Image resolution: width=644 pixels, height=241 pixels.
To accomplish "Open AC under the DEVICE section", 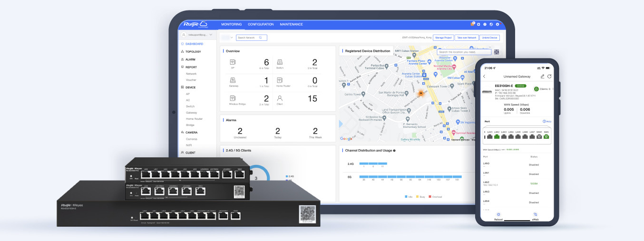I will 187,100.
